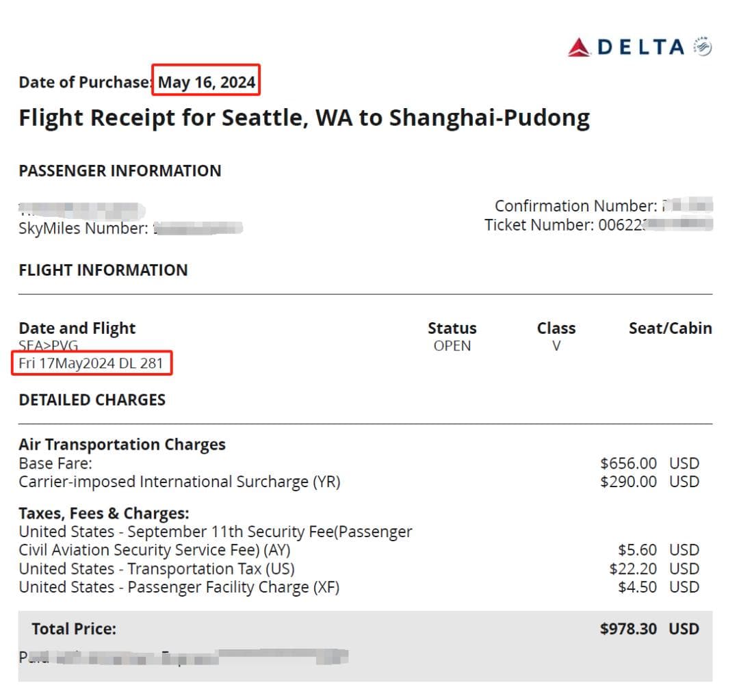Viewport: 739px width, 700px height.
Task: Select the May 16, 2024 purchase date
Action: (207, 82)
